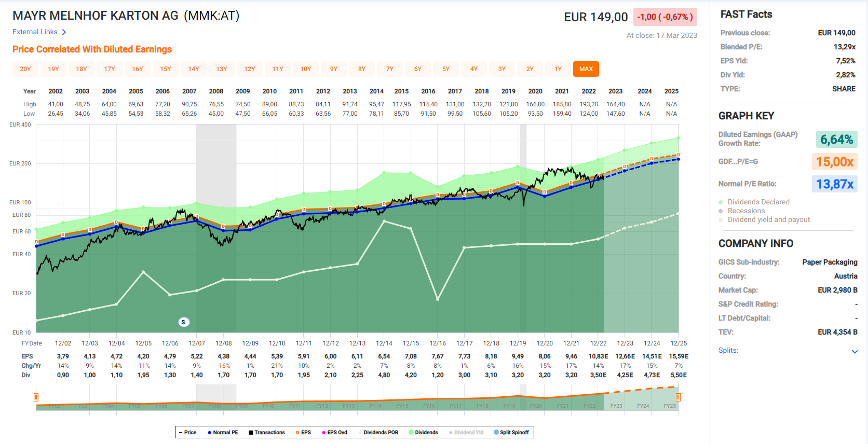The width and height of the screenshot is (868, 444).
Task: Click the split marker S icon on chart
Action: (x=183, y=322)
